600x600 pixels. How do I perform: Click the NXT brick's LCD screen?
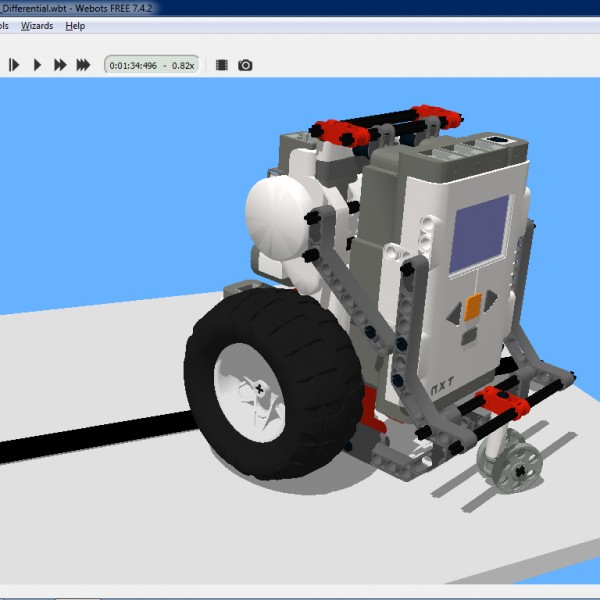click(479, 234)
